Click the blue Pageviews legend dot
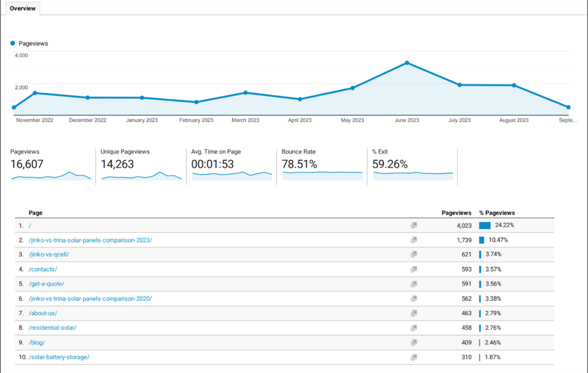The height and width of the screenshot is (373, 588). [x=13, y=43]
